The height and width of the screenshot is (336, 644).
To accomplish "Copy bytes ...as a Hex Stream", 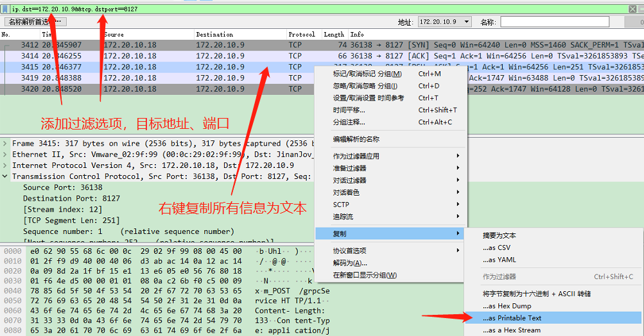I will click(x=553, y=330).
